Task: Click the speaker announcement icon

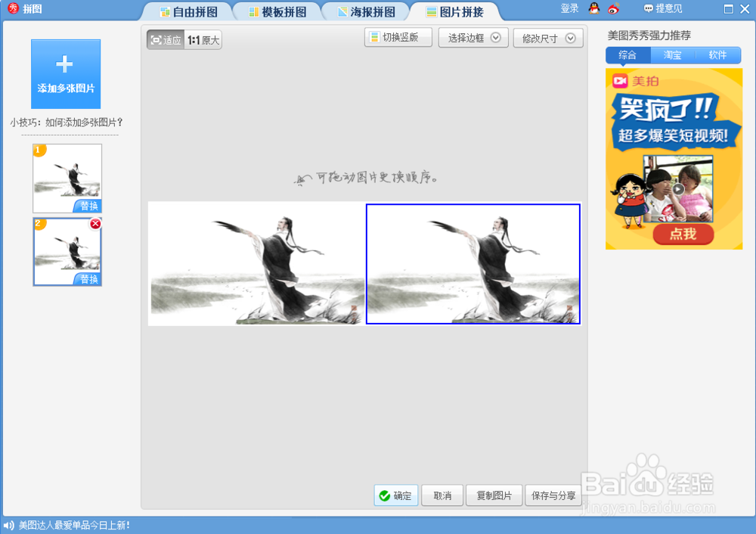Action: (x=8, y=526)
